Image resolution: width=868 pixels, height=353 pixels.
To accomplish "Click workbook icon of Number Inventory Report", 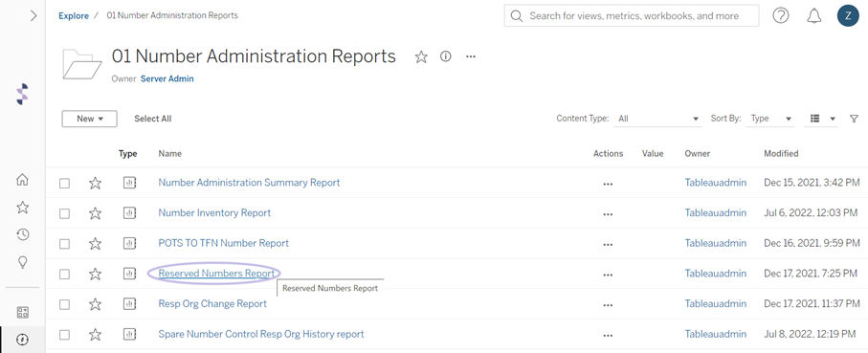I will click(129, 213).
